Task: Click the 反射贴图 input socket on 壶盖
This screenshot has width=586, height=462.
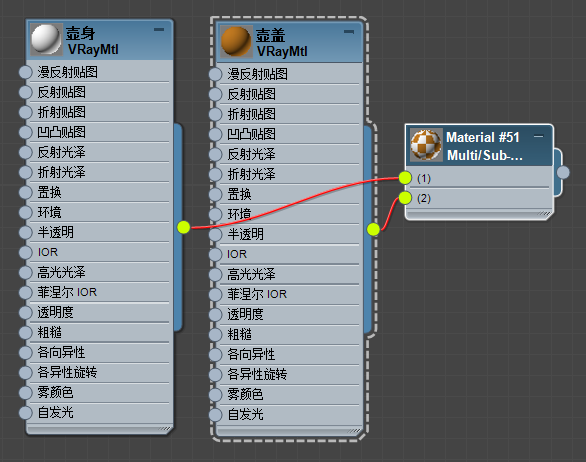Action: (x=215, y=94)
